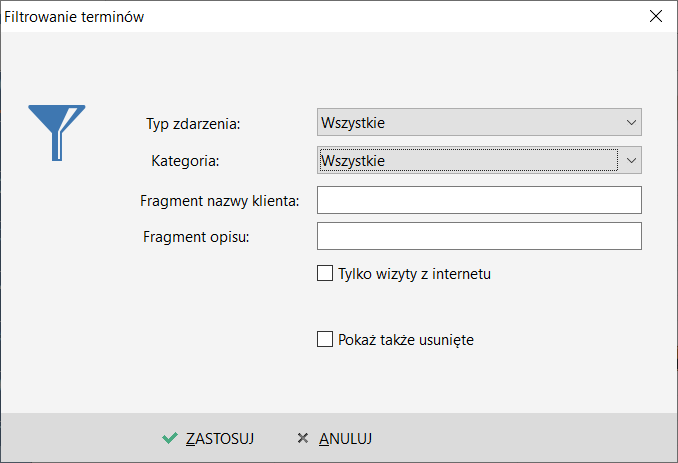Enable the Tylko wizyty z internetu checkbox
Image resolution: width=678 pixels, height=463 pixels.
(x=325, y=273)
